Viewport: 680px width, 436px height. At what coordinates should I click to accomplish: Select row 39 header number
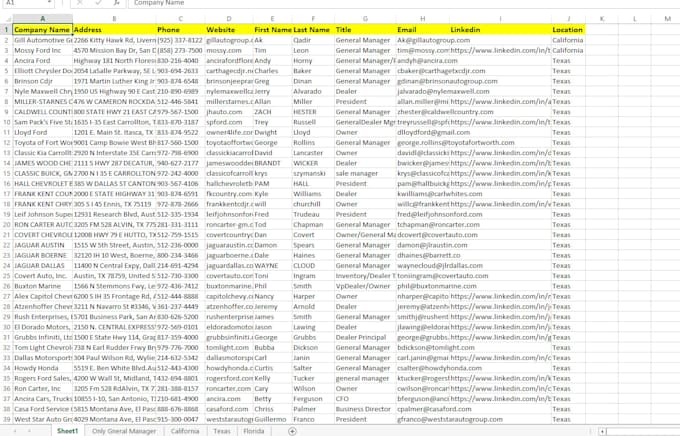pos(7,420)
